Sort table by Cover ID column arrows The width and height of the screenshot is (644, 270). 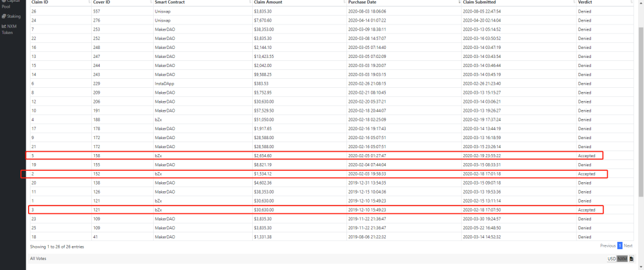click(151, 2)
